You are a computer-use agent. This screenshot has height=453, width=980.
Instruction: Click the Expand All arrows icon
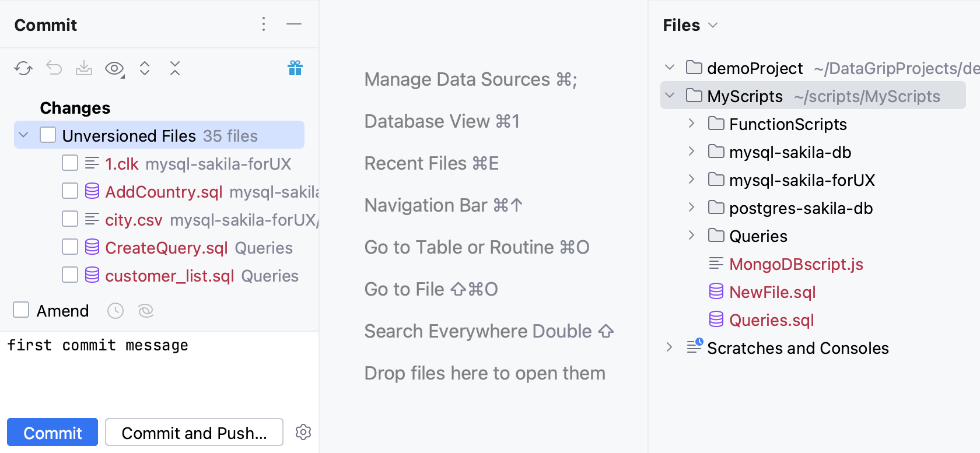(145, 69)
